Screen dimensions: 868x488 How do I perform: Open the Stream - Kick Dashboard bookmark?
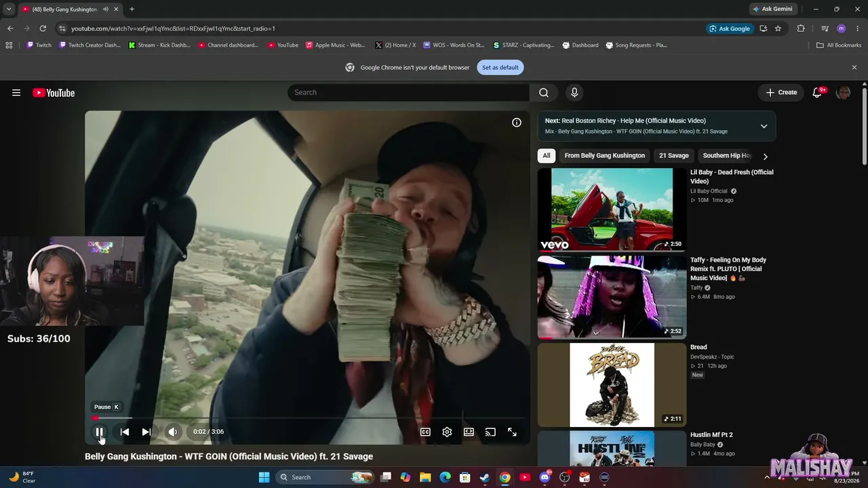[159, 45]
